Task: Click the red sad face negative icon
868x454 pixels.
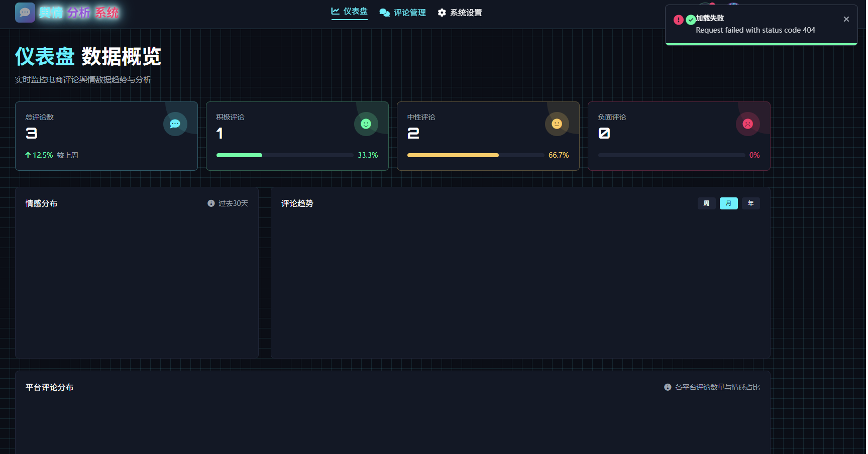Action: (x=747, y=124)
